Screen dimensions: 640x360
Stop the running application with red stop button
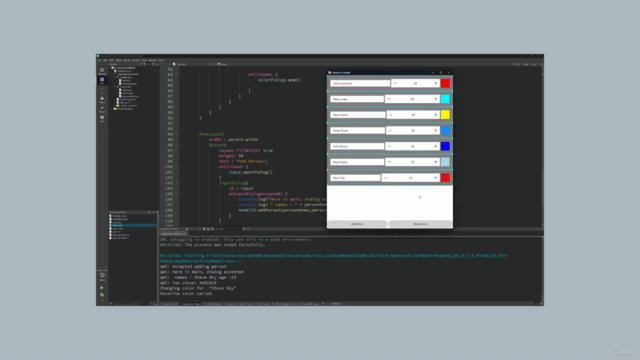coord(204,229)
